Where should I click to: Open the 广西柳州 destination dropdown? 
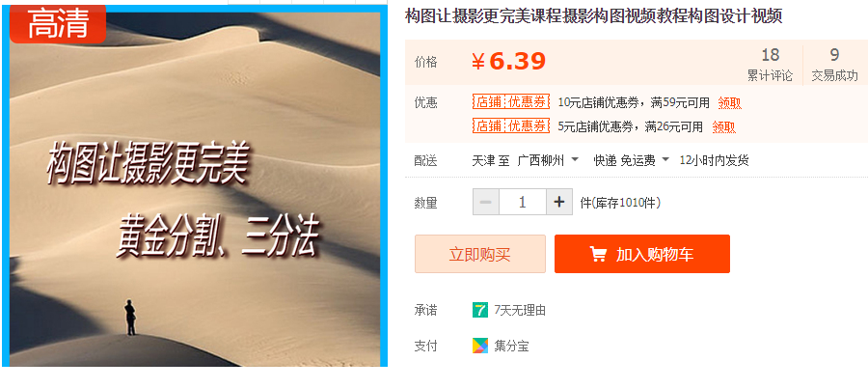pyautogui.click(x=548, y=160)
